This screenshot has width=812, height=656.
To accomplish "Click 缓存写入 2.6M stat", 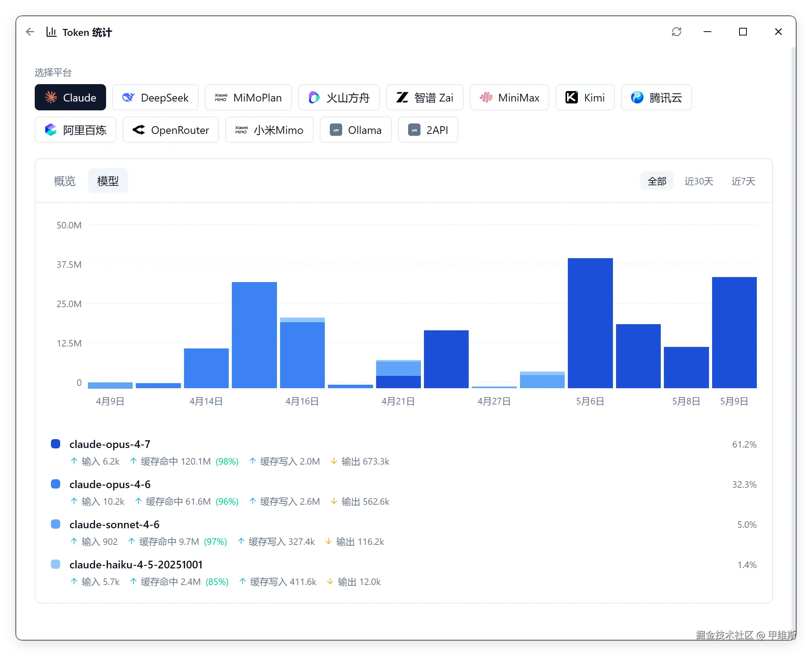I will [284, 501].
